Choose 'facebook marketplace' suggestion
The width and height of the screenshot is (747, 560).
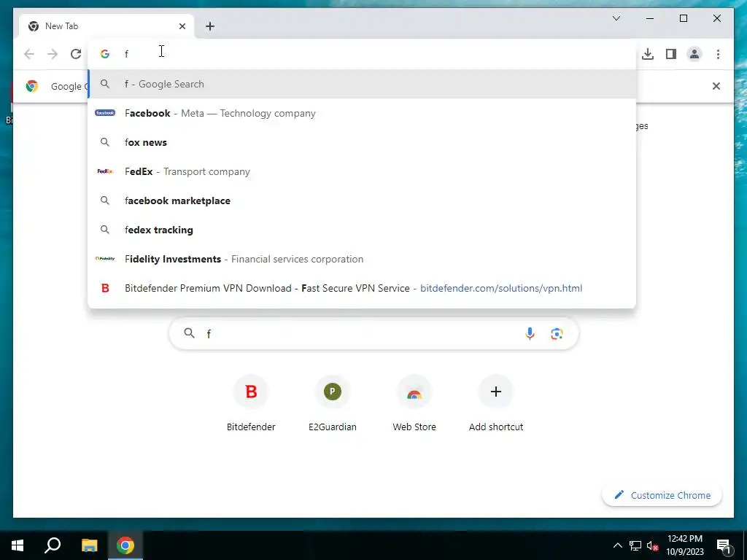362,201
